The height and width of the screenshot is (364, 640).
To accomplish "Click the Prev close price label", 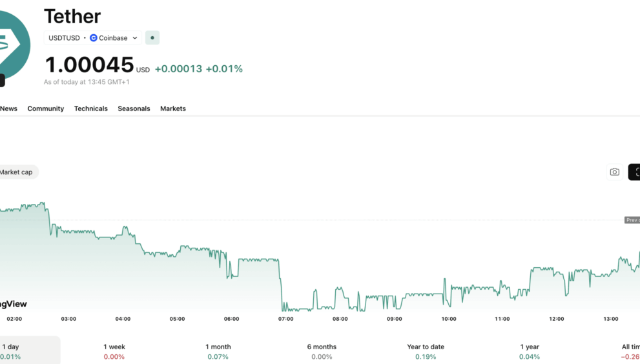I will tap(632, 220).
